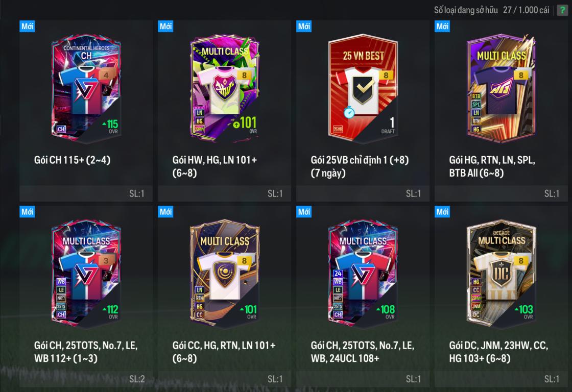The height and width of the screenshot is (392, 572).
Task: Click the navy Multi Class 101 OVR card
Action: [x=224, y=273]
